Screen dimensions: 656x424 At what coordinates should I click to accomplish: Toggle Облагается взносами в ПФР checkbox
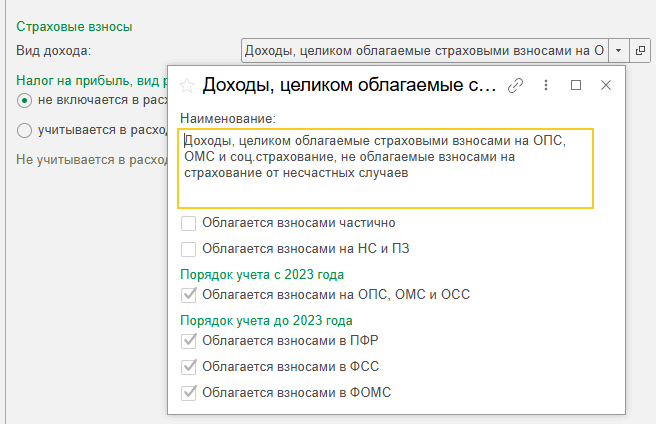click(x=188, y=341)
